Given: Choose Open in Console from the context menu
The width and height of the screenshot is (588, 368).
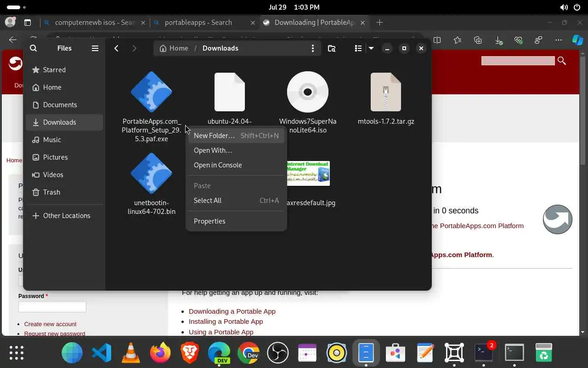Looking at the screenshot, I should (236, 165).
